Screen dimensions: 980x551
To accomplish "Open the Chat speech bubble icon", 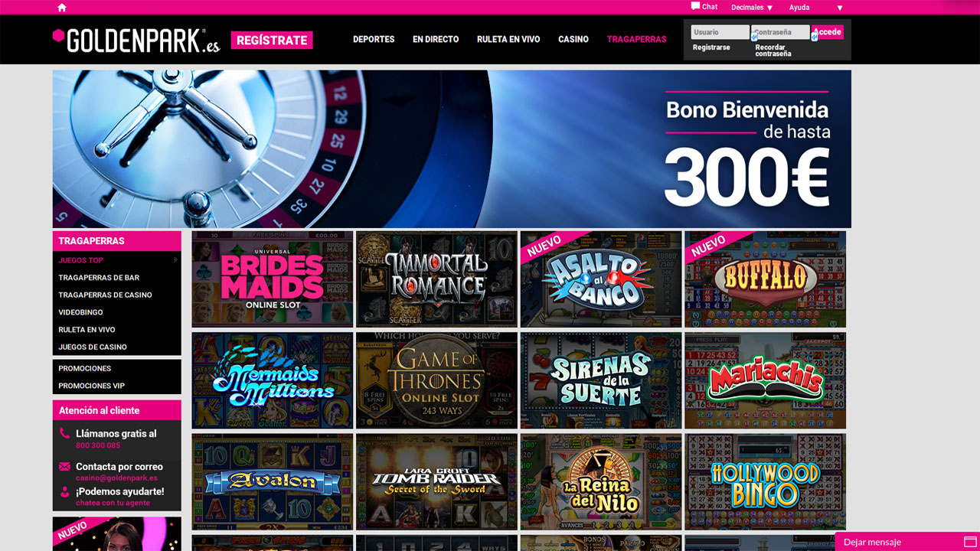I will (695, 6).
